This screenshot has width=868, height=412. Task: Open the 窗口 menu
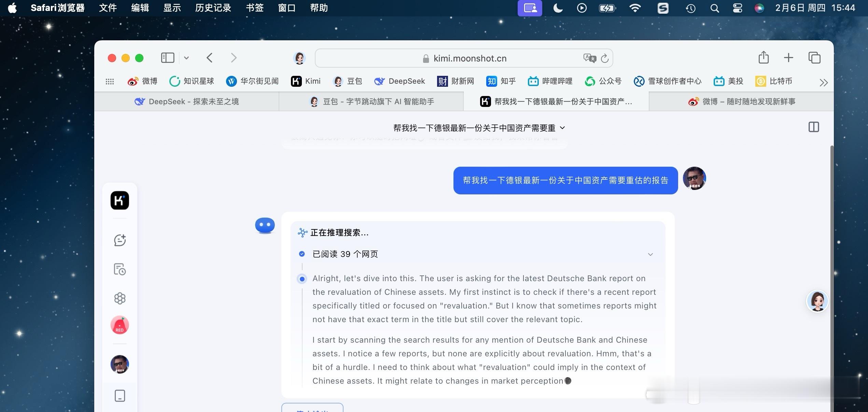click(287, 8)
